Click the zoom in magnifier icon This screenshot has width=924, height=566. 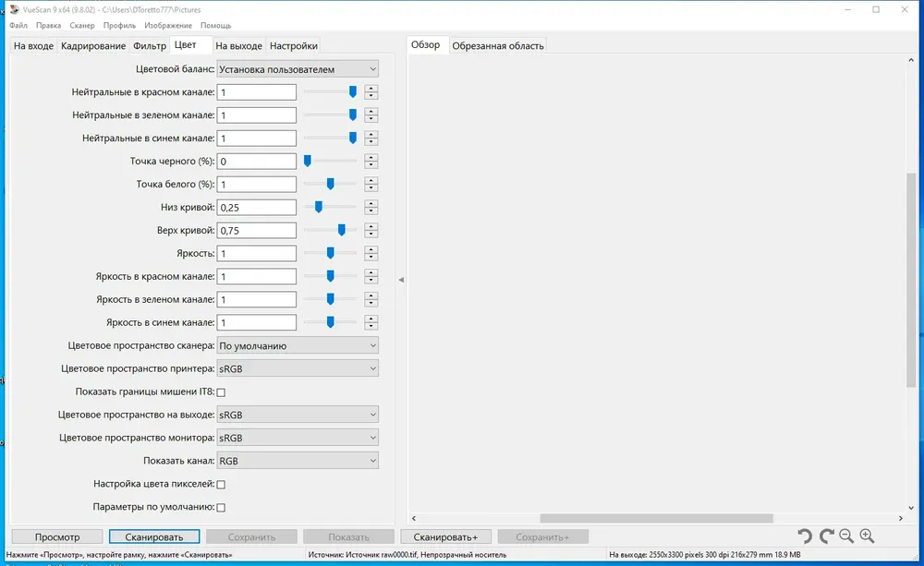tap(867, 536)
